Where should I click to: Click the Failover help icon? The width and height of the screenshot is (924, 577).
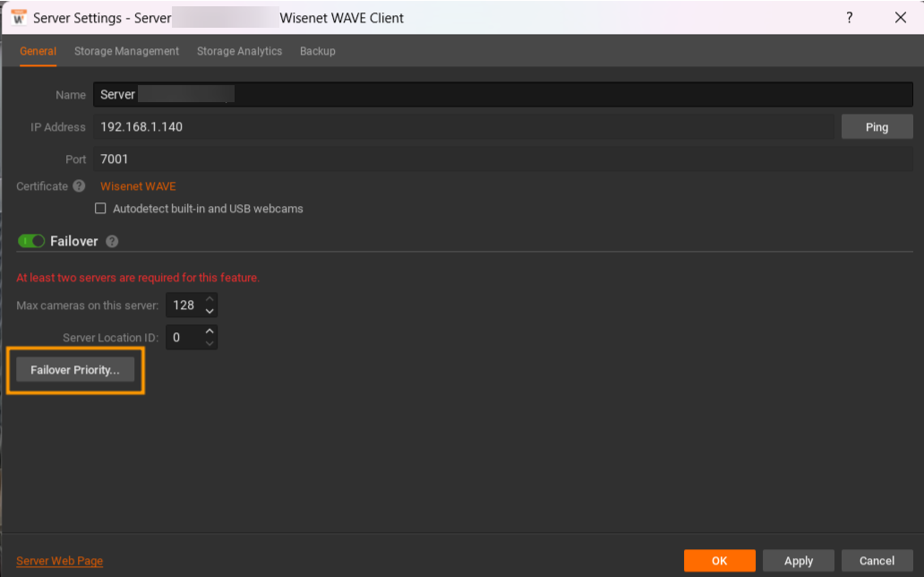pos(112,241)
